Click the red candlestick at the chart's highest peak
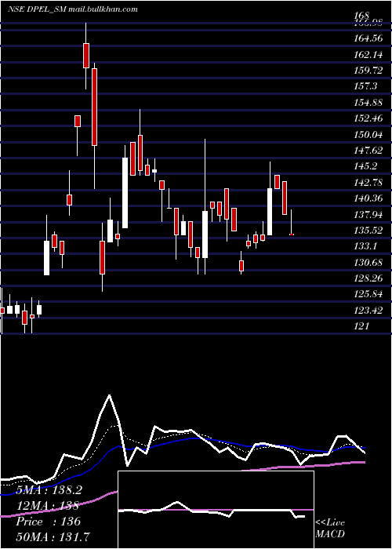Image resolution: width=392 pixels, height=549 pixels. pos(86,56)
